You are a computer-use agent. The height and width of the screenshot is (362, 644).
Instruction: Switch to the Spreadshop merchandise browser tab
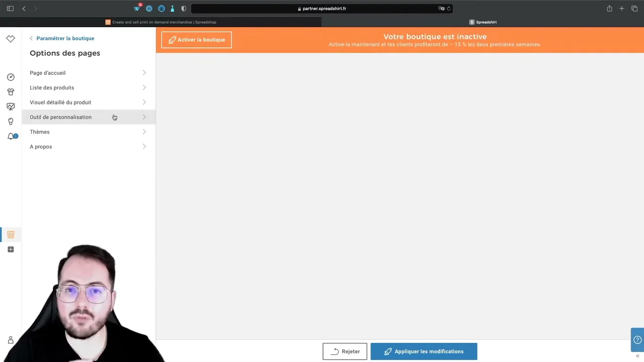click(160, 22)
